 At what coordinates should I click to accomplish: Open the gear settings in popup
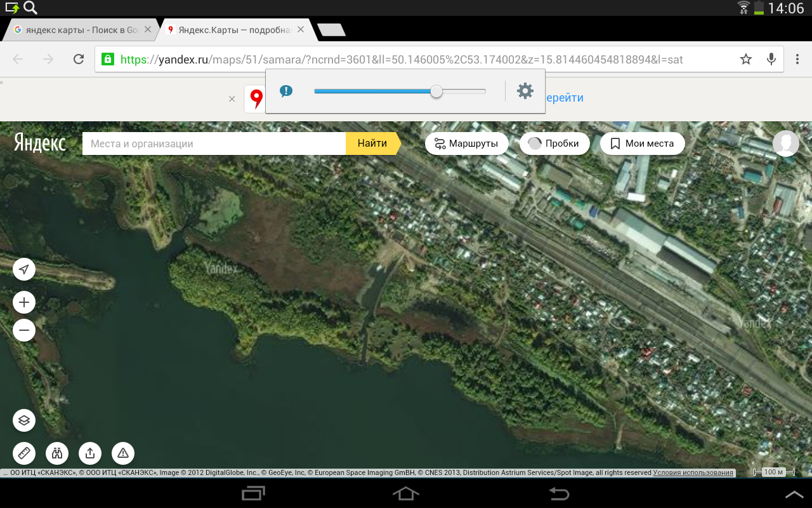[x=525, y=91]
